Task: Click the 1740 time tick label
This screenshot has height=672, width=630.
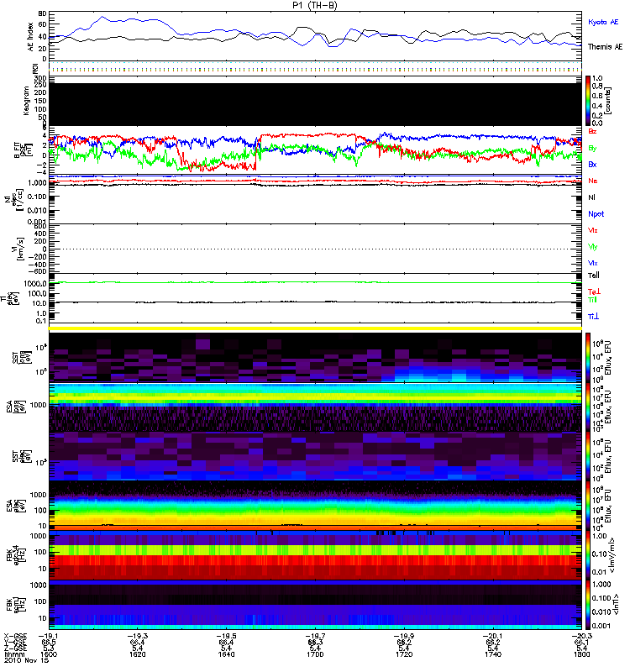Action: coord(493,654)
